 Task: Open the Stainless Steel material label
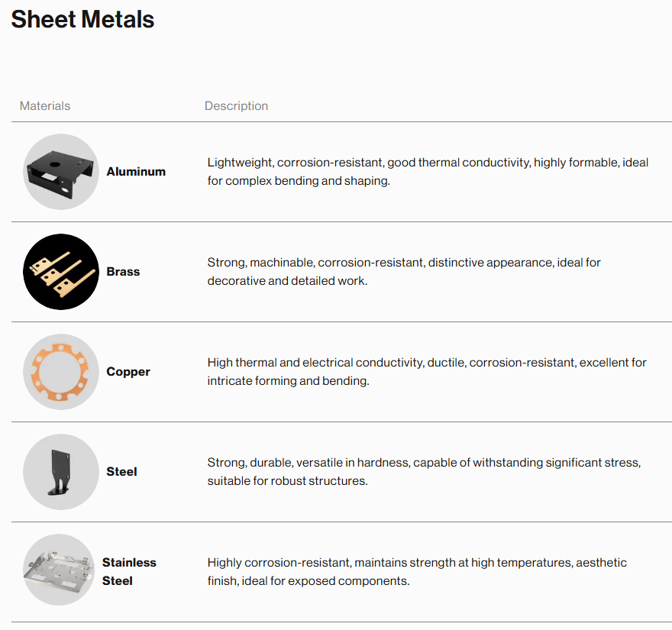point(129,571)
